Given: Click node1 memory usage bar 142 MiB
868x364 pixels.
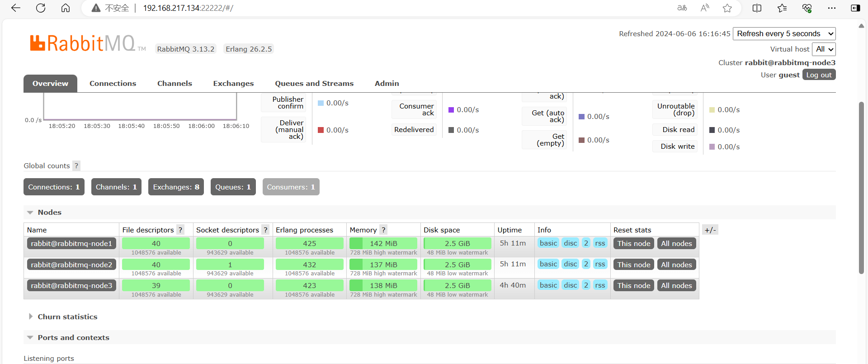Looking at the screenshot, I should (383, 243).
